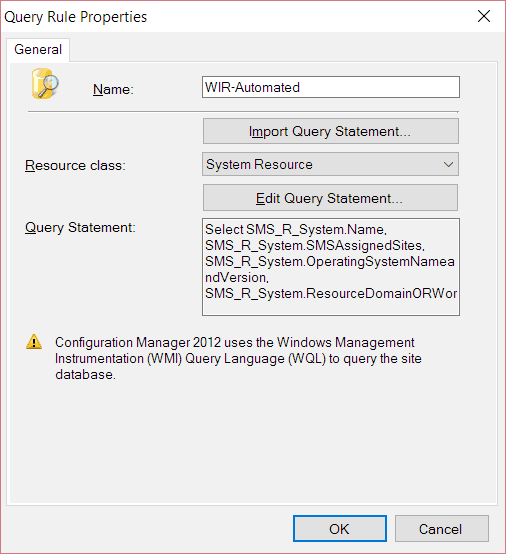This screenshot has height=554, width=506.
Task: Click the Name field containing WIR-Automated
Action: click(x=331, y=87)
